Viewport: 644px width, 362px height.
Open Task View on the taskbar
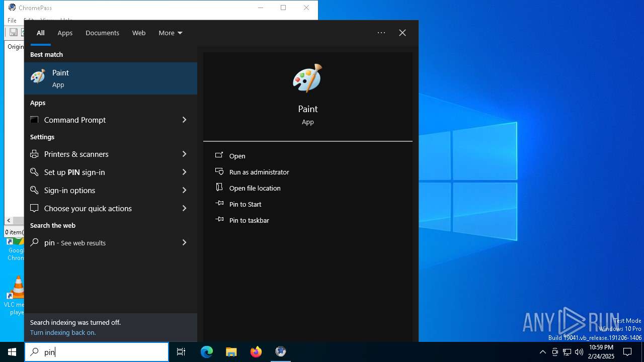pyautogui.click(x=181, y=352)
